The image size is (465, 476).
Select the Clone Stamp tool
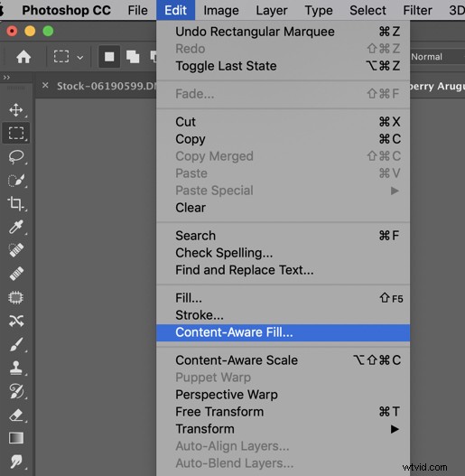pyautogui.click(x=15, y=368)
